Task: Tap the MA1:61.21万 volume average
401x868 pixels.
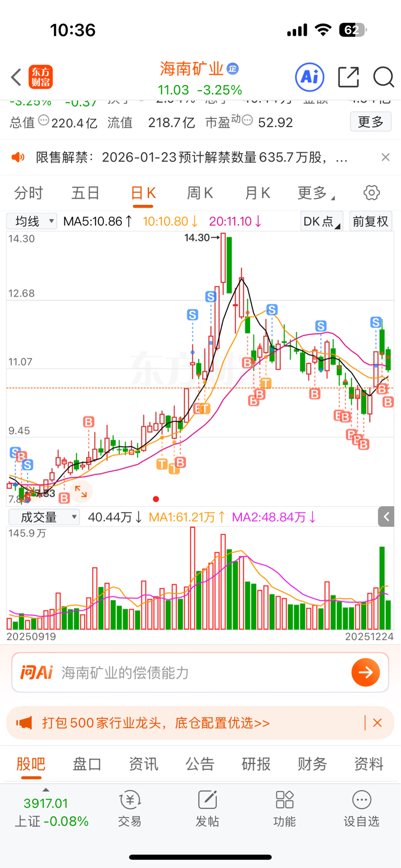Action: [187, 517]
